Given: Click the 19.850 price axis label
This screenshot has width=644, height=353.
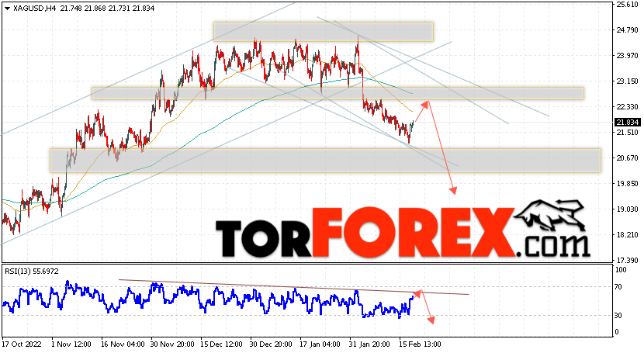Looking at the screenshot, I should [x=628, y=183].
